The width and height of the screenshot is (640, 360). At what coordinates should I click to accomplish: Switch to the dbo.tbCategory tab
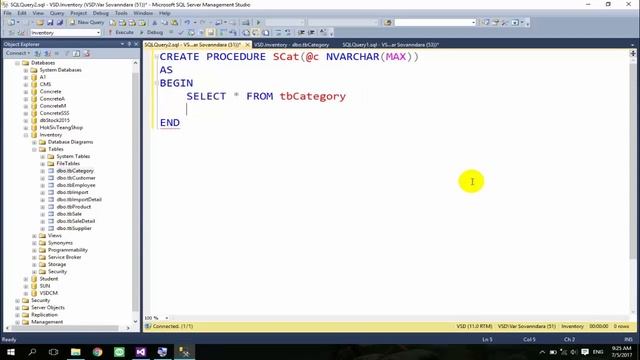click(x=291, y=44)
